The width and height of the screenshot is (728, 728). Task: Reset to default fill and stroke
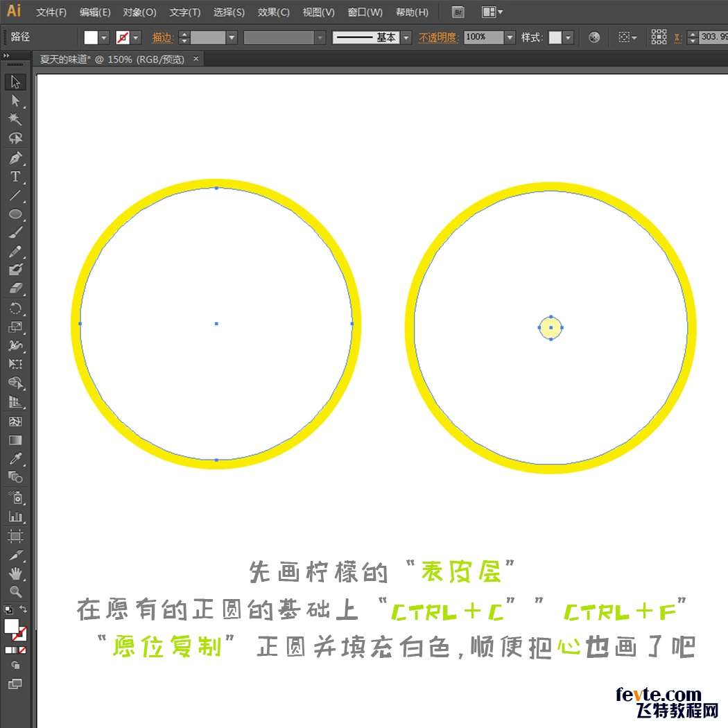tap(8, 609)
